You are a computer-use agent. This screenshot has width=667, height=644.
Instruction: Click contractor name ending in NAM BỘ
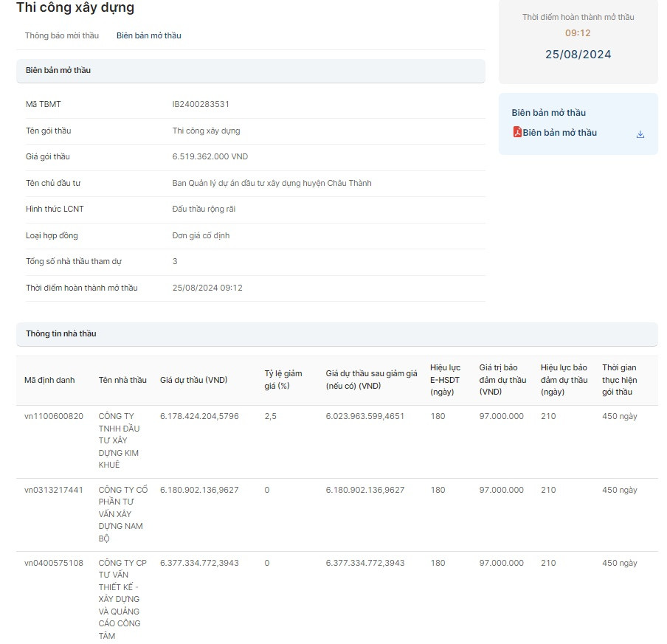pyautogui.click(x=122, y=514)
